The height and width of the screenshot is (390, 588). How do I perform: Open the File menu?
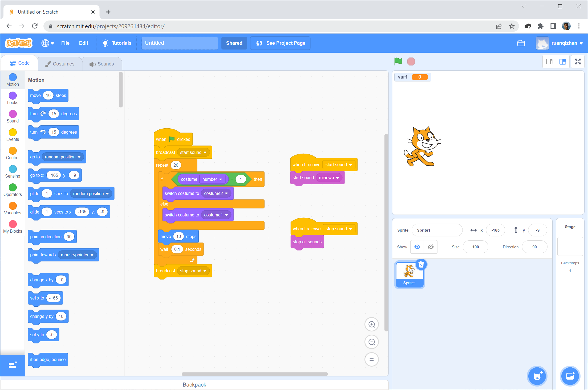point(65,43)
